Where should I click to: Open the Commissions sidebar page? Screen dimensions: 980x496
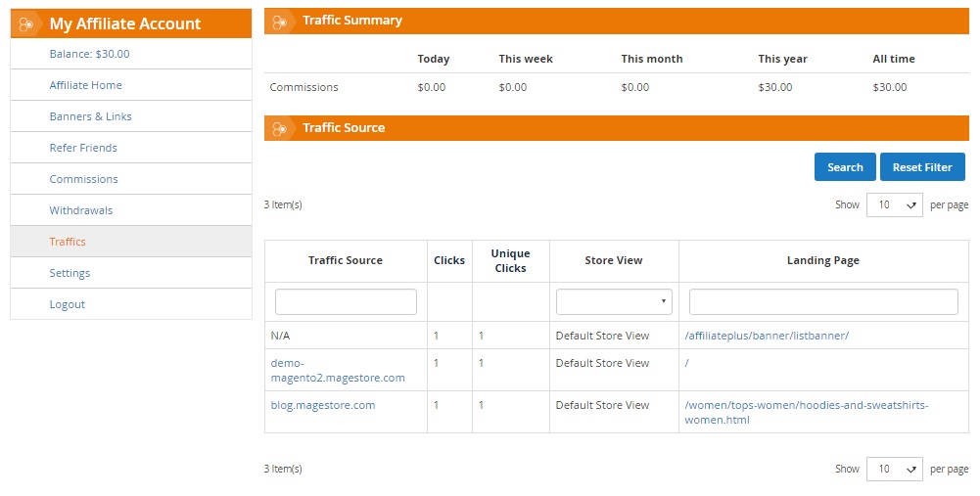83,179
